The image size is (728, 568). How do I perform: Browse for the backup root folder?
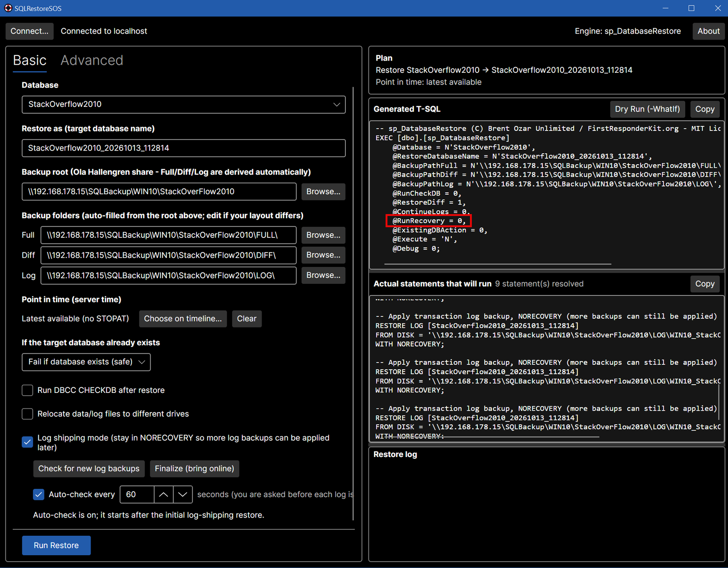pos(323,192)
